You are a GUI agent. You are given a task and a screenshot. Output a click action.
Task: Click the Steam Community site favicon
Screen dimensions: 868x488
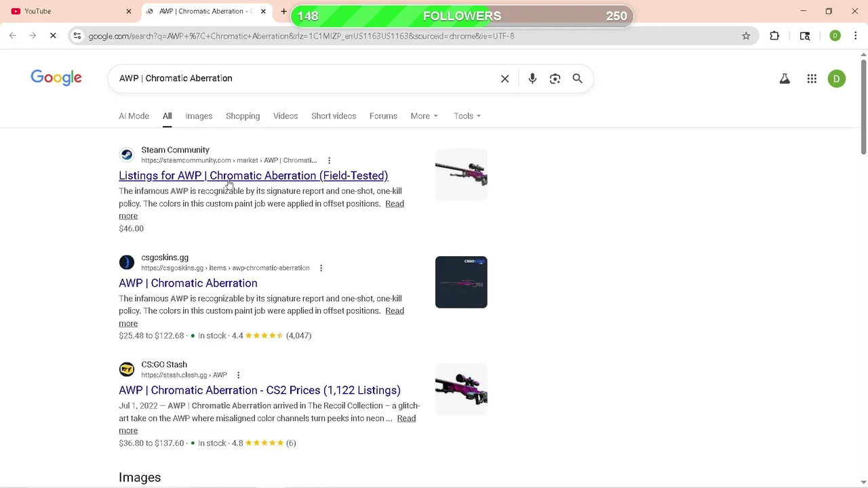point(126,155)
